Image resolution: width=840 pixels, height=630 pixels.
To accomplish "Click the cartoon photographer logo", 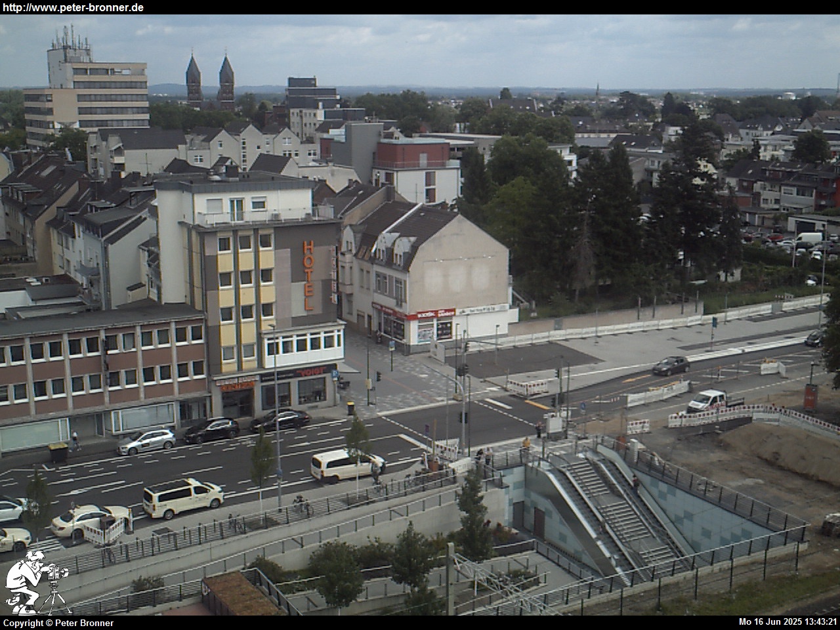I will (x=36, y=582).
